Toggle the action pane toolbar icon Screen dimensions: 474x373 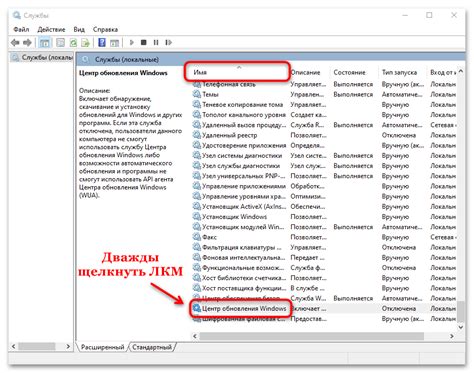tap(114, 43)
